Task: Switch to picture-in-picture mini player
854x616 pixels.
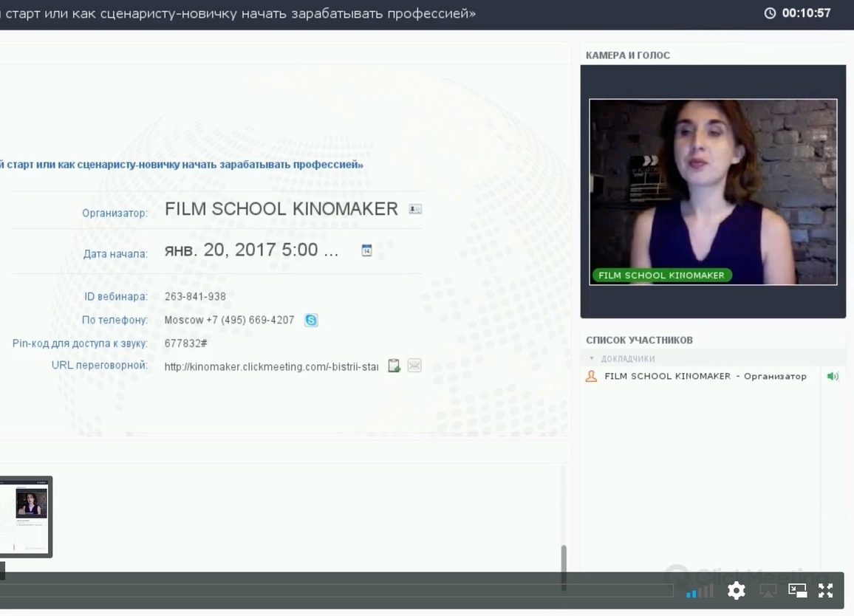Action: (x=797, y=590)
